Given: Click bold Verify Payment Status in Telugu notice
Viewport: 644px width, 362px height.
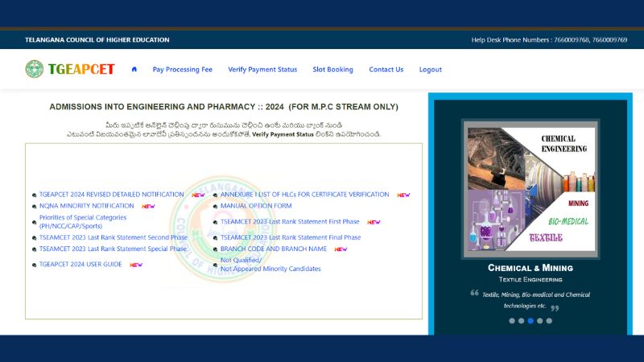Looking at the screenshot, I should click(283, 134).
